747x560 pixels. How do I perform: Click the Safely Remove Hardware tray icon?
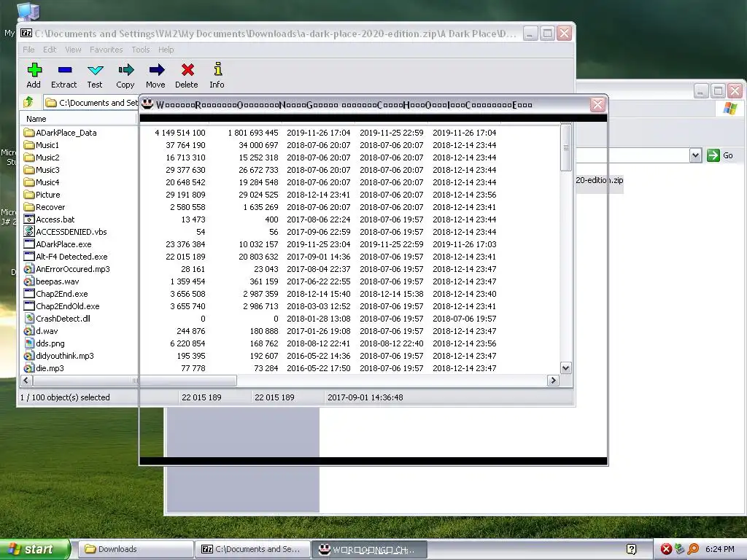[x=679, y=550]
